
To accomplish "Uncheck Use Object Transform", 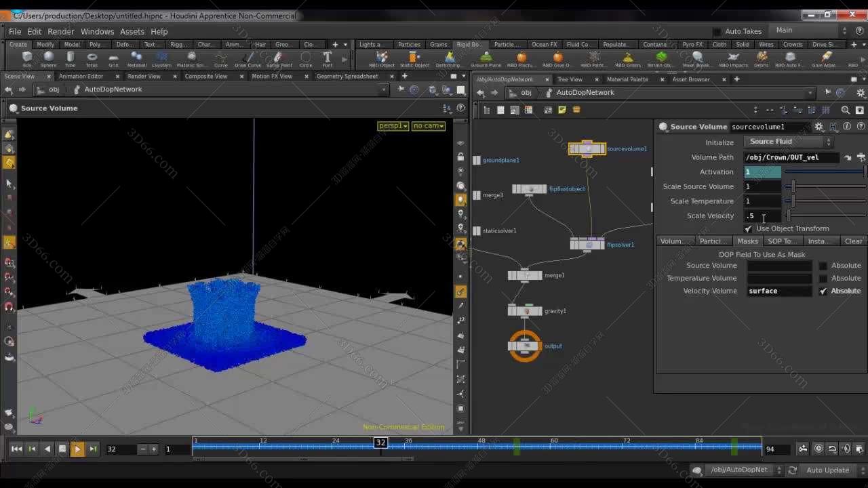I will click(x=748, y=228).
